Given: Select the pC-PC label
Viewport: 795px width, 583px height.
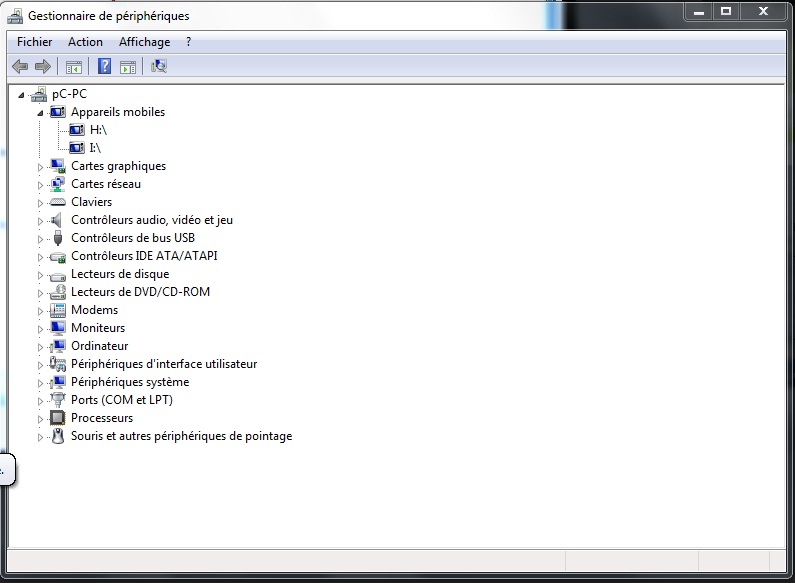Looking at the screenshot, I should (69, 94).
